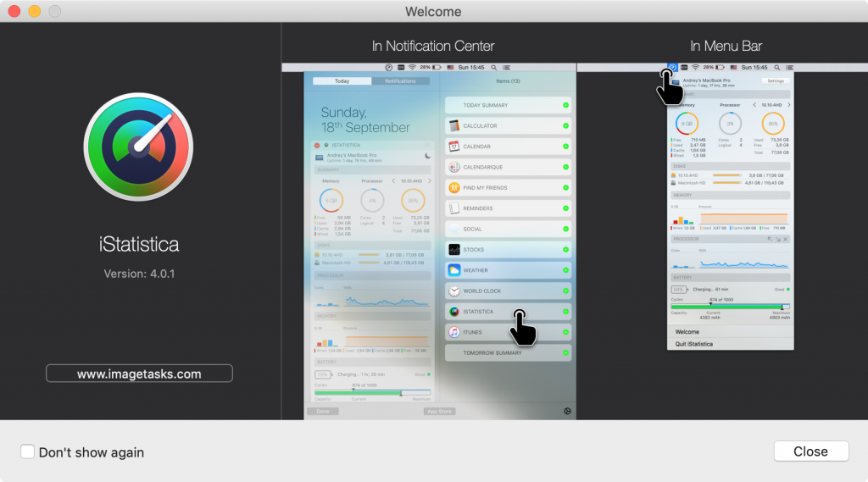This screenshot has height=482, width=868.
Task: Click the yellow minimize window button
Action: [34, 11]
